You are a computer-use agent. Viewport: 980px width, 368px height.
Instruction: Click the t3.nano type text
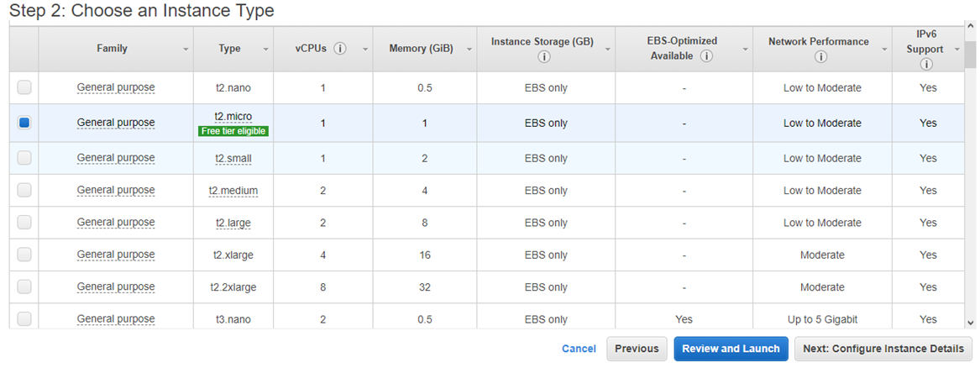(x=233, y=319)
